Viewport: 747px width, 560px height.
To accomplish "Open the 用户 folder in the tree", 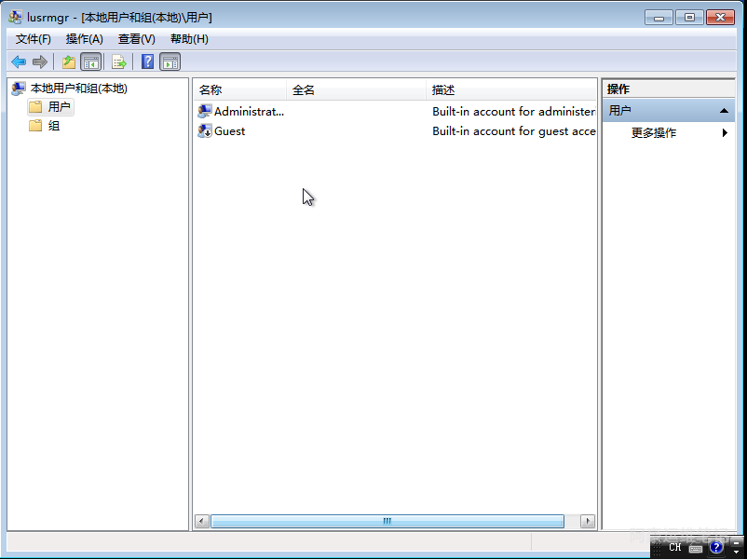I will (x=53, y=106).
